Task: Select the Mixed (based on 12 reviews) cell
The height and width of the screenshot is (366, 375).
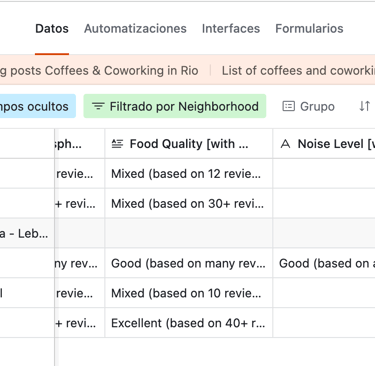Action: [x=189, y=174]
